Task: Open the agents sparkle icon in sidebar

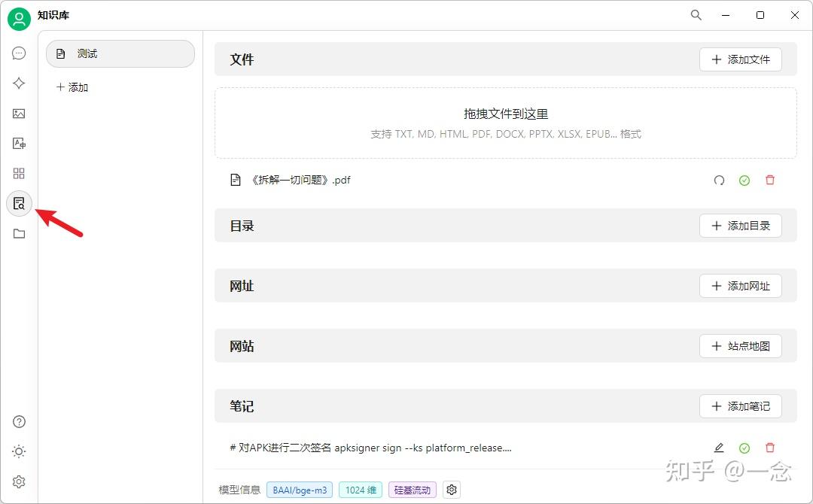Action: click(19, 83)
